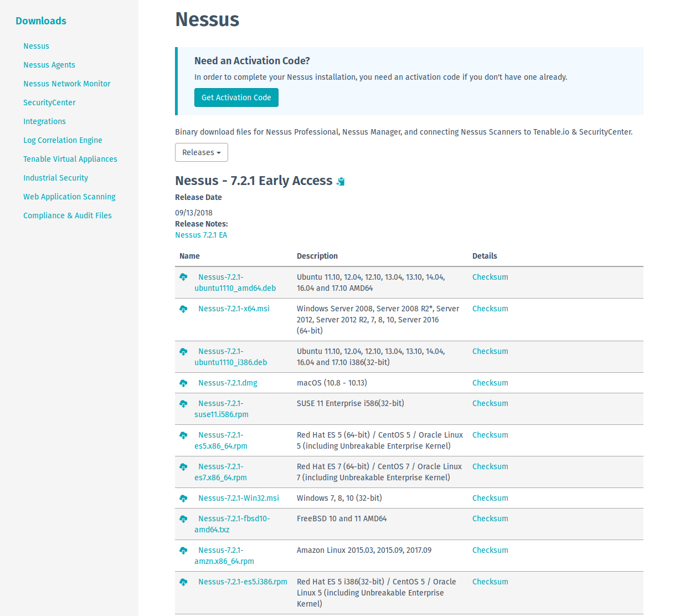This screenshot has height=616, width=680.
Task: Download Nessus-7.2.1-Win32.msi file link
Action: point(239,498)
